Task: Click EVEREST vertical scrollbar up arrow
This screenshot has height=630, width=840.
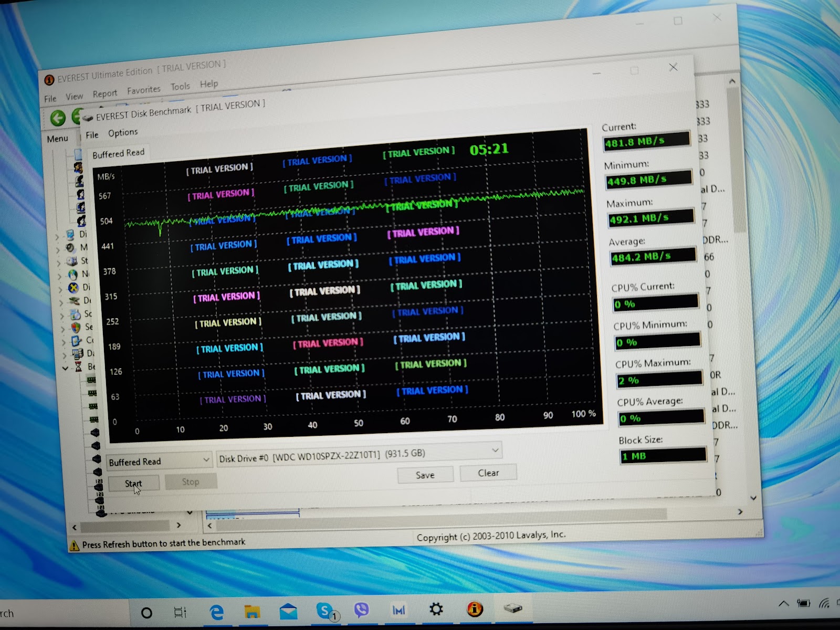Action: [732, 82]
